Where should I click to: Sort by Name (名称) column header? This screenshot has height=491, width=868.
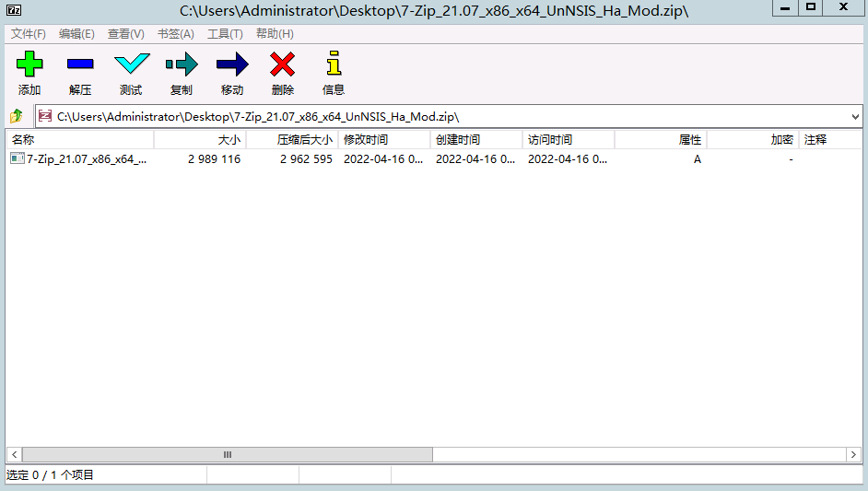tap(80, 139)
